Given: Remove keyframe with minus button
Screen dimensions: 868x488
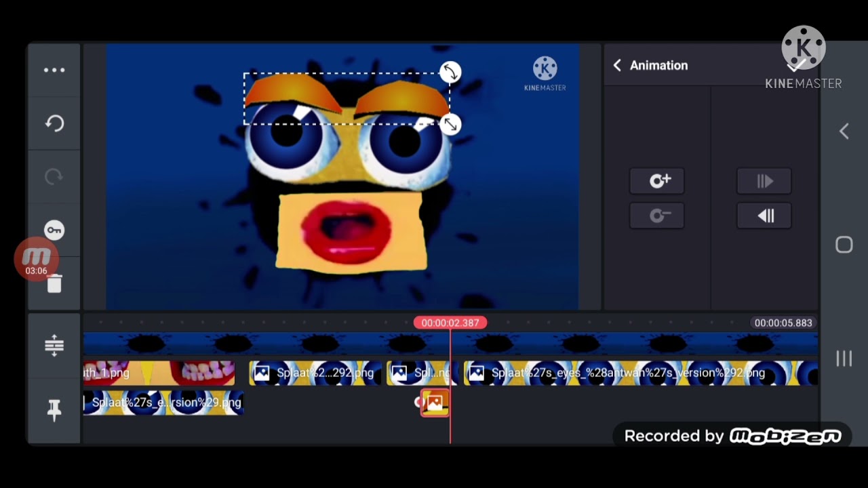Looking at the screenshot, I should (657, 216).
